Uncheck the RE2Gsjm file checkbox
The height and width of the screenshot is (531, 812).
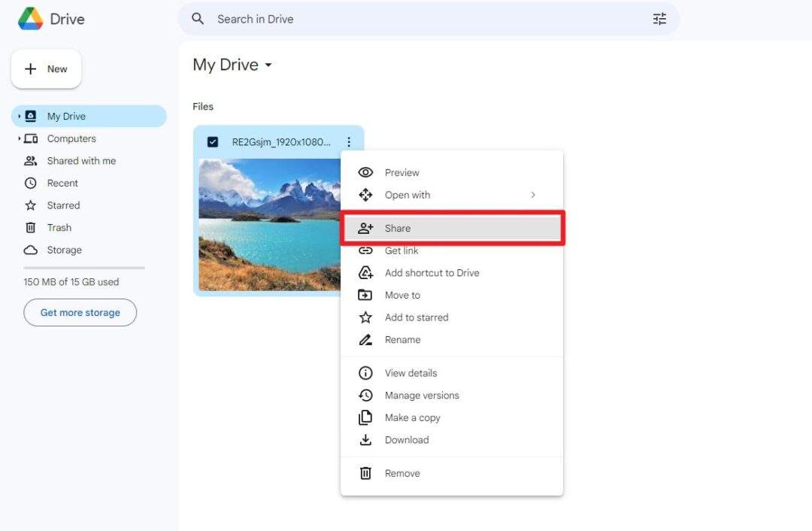pos(212,142)
